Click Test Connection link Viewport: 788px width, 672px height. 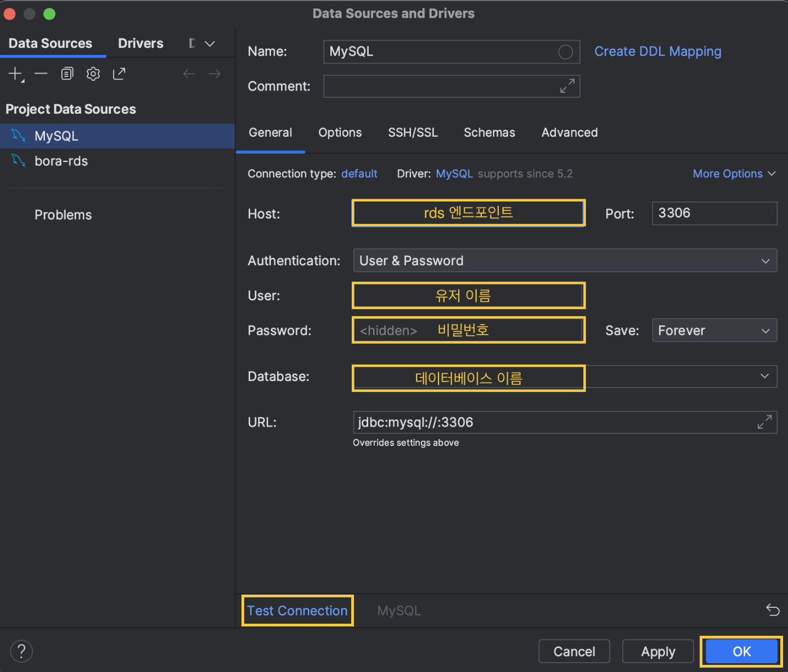pos(297,611)
